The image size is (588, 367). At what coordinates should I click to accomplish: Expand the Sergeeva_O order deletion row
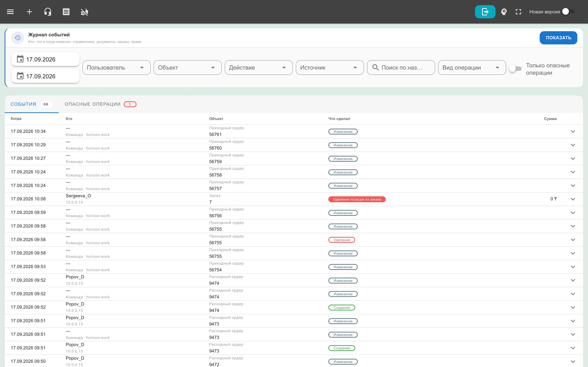click(573, 199)
